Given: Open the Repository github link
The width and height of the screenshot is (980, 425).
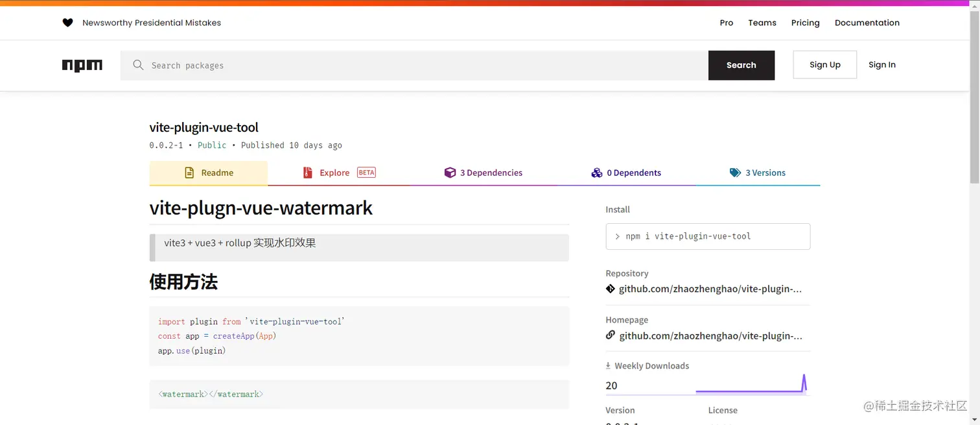Looking at the screenshot, I should (x=710, y=289).
